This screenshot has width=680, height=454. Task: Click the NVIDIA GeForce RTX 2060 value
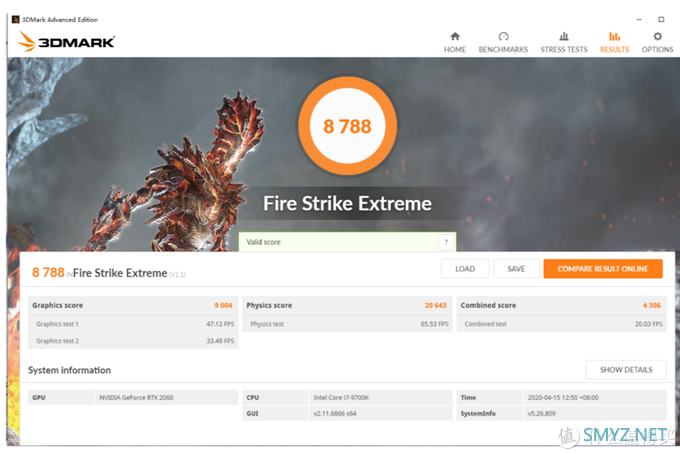point(136,398)
